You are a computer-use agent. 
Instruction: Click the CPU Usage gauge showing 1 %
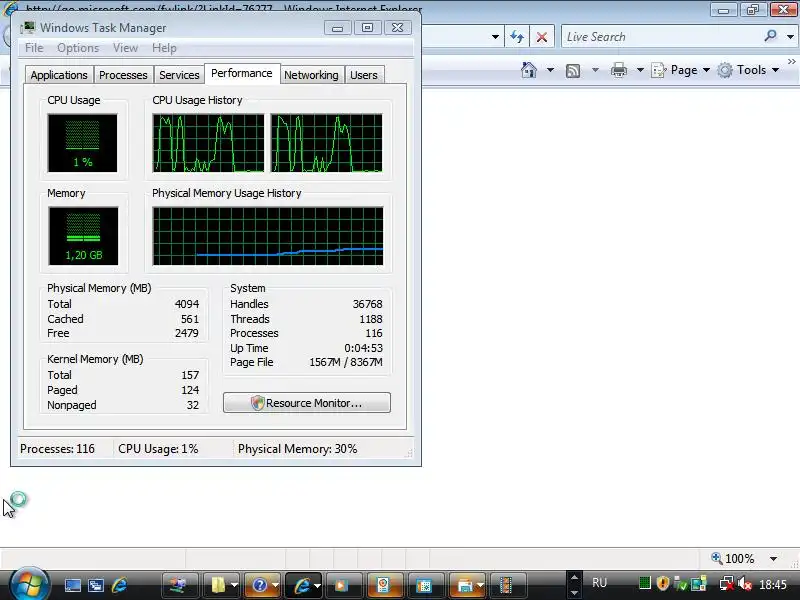[x=82, y=143]
